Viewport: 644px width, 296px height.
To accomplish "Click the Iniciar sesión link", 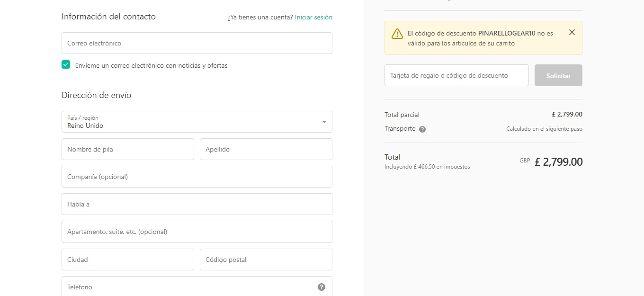I will pos(313,17).
